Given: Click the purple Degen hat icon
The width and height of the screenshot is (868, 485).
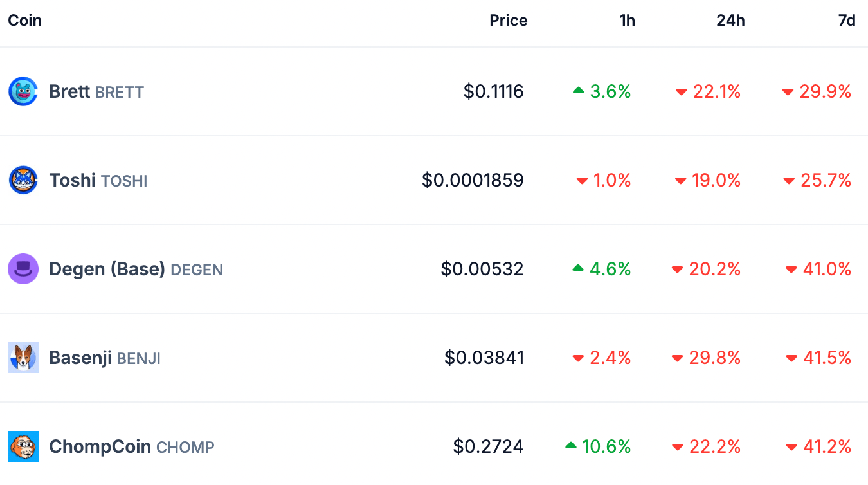Looking at the screenshot, I should click(x=23, y=269).
